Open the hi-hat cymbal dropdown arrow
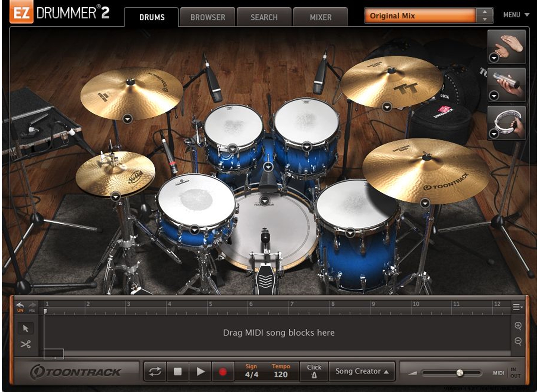Image resolution: width=539 pixels, height=392 pixels. pyautogui.click(x=116, y=197)
